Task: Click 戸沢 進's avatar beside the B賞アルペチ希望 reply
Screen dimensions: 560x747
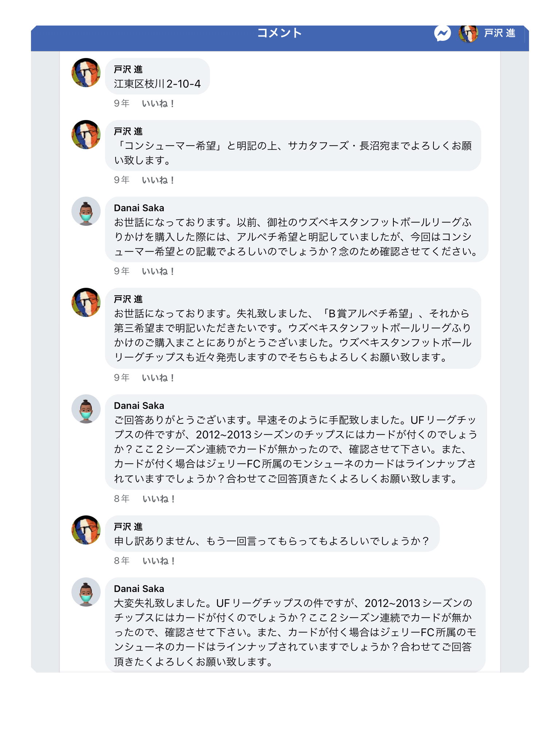Action: [x=86, y=302]
